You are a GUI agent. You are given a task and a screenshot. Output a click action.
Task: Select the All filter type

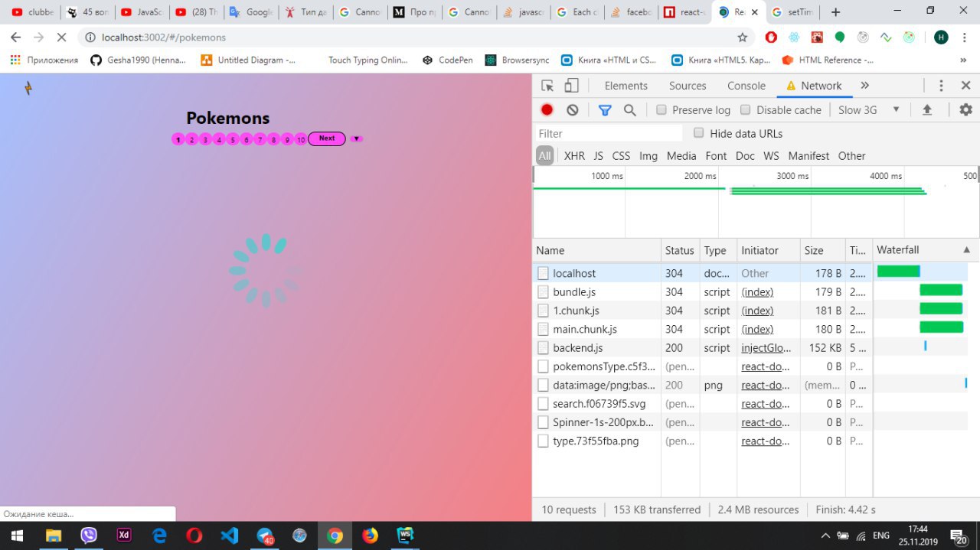point(544,155)
